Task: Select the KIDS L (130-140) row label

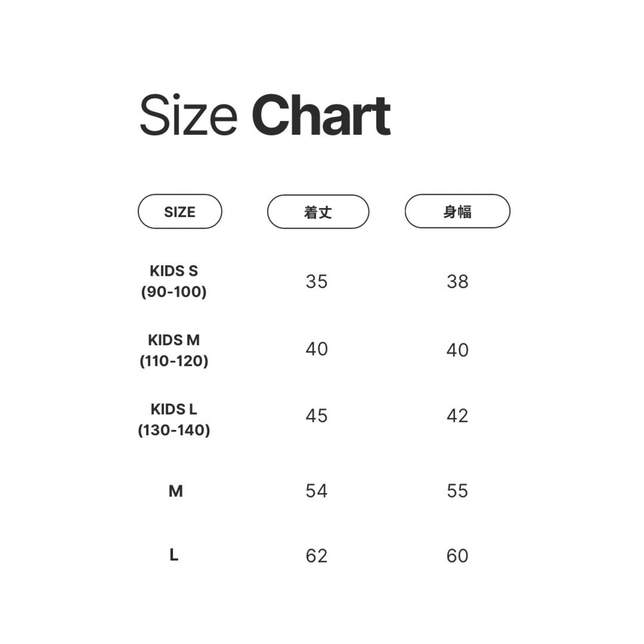Action: pyautogui.click(x=174, y=419)
